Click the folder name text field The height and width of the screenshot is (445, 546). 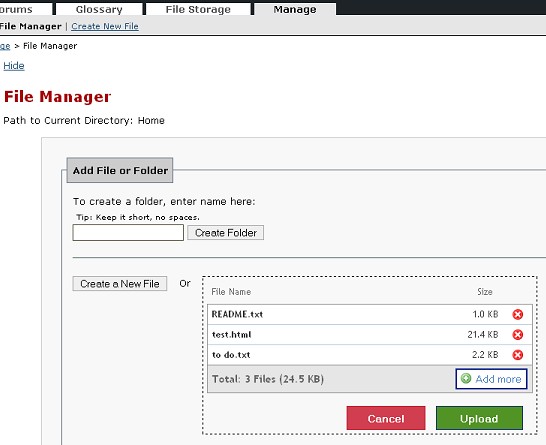[x=128, y=233]
